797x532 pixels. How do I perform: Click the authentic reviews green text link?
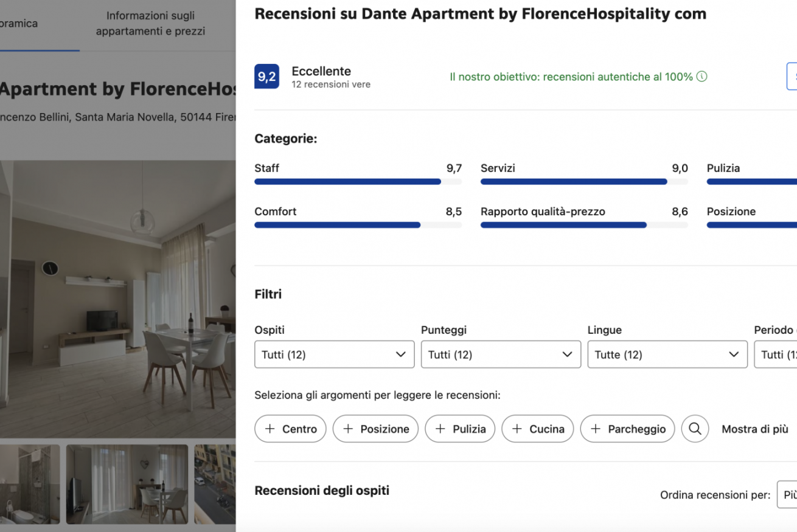571,77
